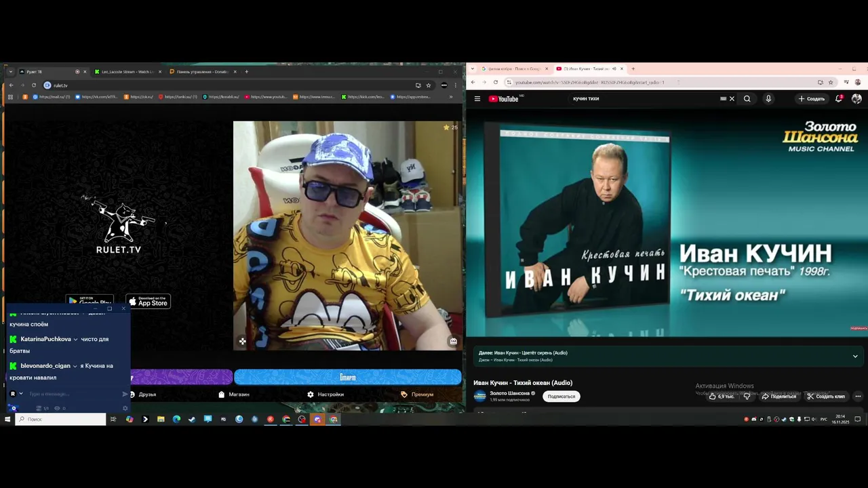Switch to the Google search tab in right browser
The height and width of the screenshot is (488, 868).
click(x=514, y=68)
